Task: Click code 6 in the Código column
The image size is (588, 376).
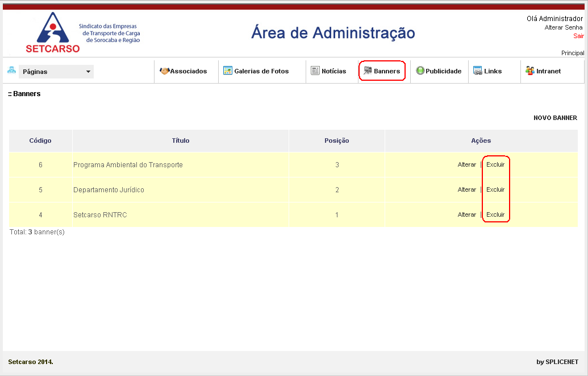Action: [x=40, y=165]
